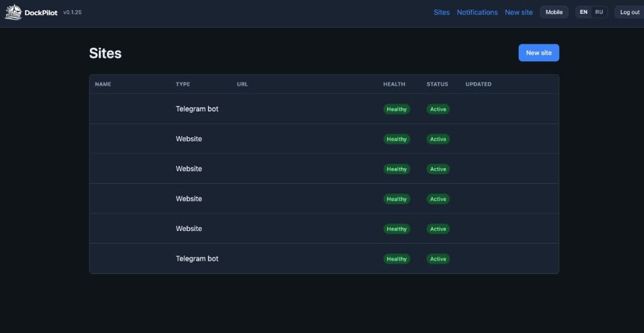Click the Log out button
Screen dimensions: 644x333
pyautogui.click(x=630, y=13)
